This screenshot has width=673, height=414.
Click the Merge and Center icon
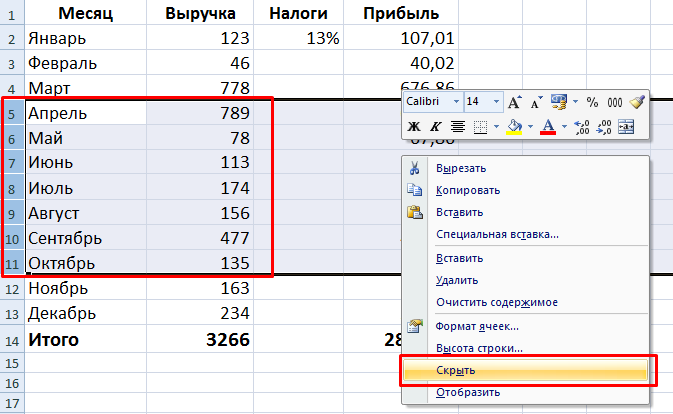[626, 127]
